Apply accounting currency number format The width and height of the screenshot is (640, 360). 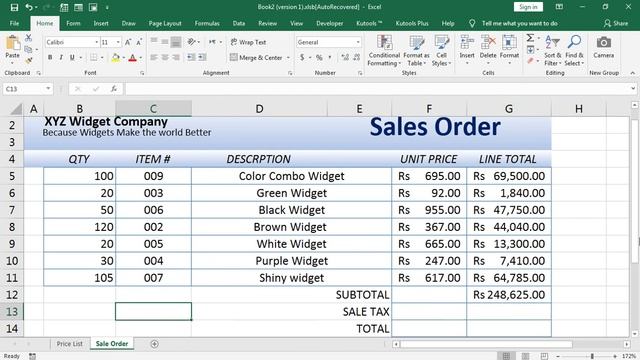coord(302,58)
